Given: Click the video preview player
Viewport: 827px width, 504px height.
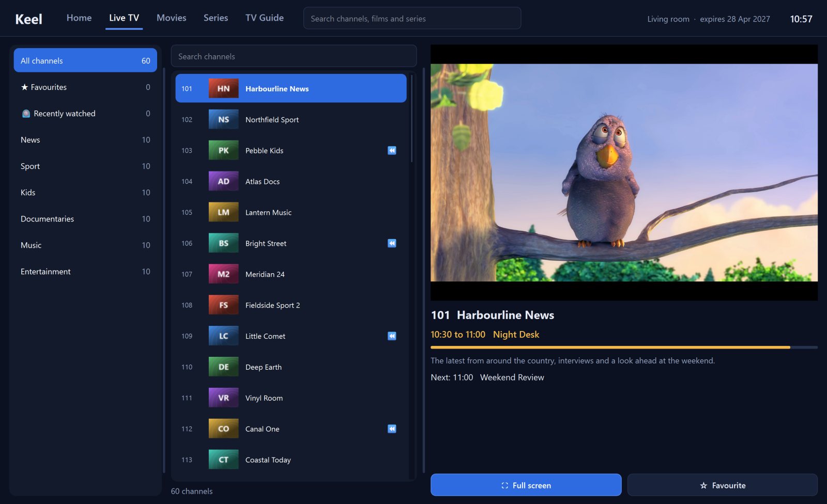Looking at the screenshot, I should pyautogui.click(x=624, y=172).
